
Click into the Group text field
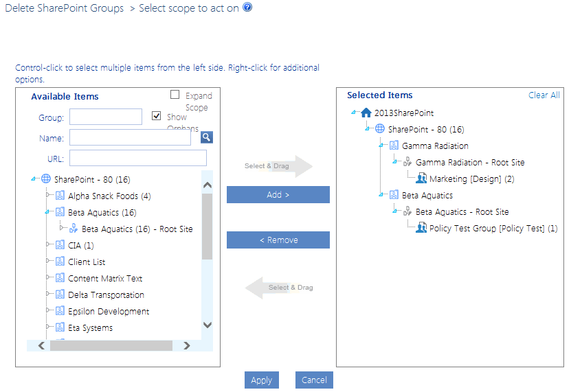pos(106,117)
